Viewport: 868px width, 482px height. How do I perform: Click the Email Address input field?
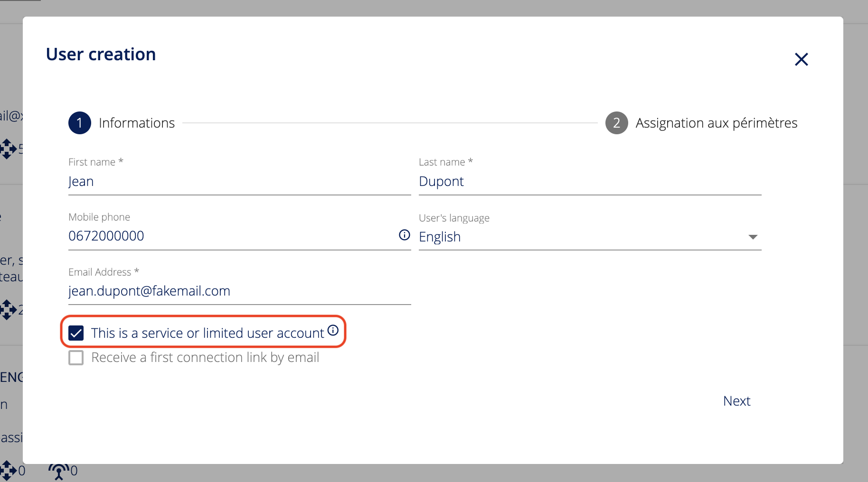[239, 291]
